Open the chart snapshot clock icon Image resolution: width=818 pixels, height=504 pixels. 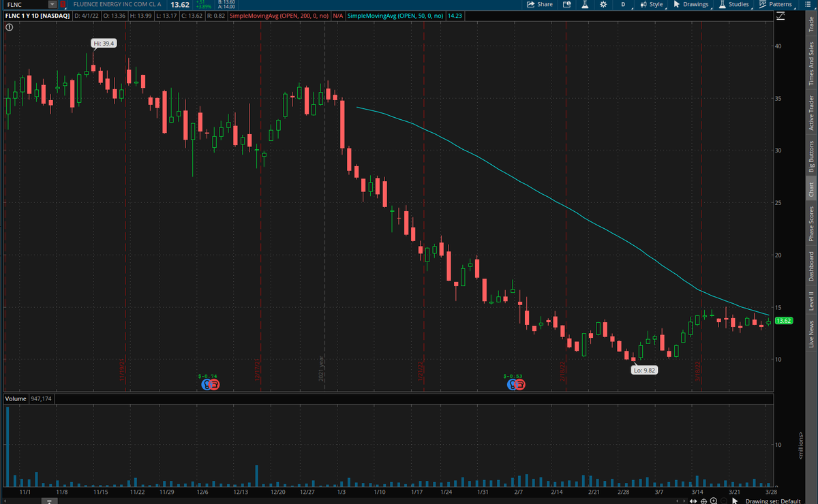click(x=566, y=4)
